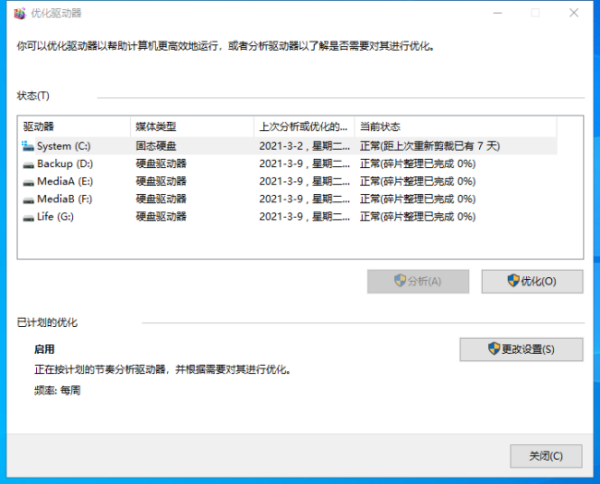Click the 关闭(C) button

[546, 456]
